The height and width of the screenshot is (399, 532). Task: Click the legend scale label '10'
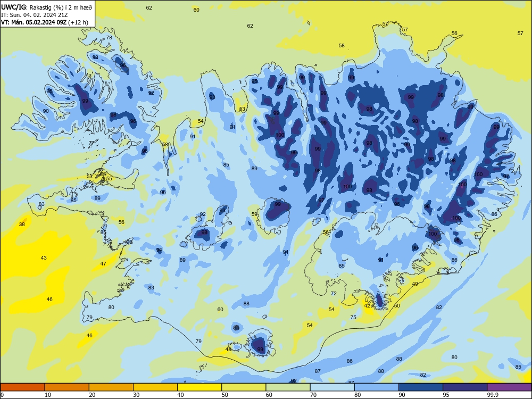pyautogui.click(x=48, y=395)
